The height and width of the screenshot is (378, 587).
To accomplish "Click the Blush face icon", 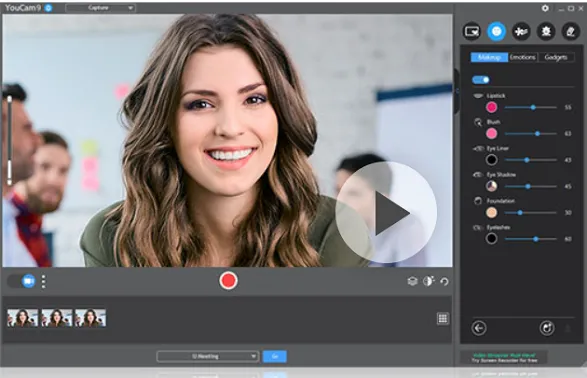I will [x=478, y=122].
